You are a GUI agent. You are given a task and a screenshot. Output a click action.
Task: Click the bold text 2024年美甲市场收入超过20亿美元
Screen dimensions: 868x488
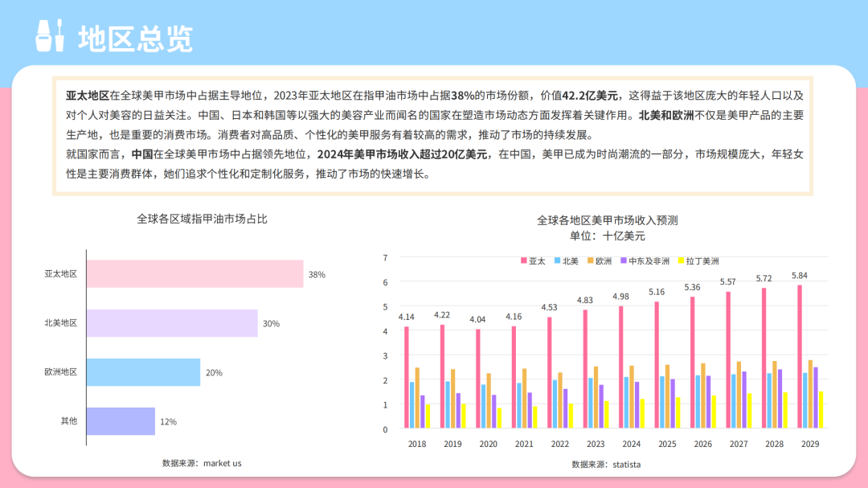(402, 154)
